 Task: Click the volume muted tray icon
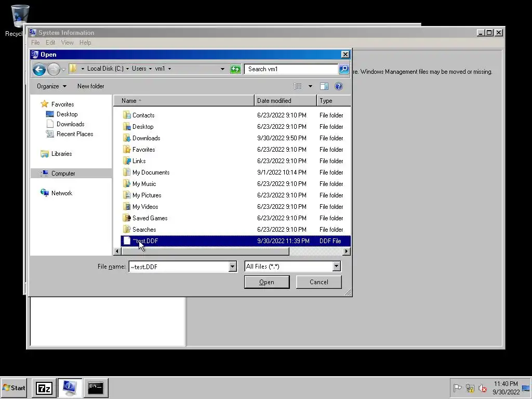click(x=482, y=388)
